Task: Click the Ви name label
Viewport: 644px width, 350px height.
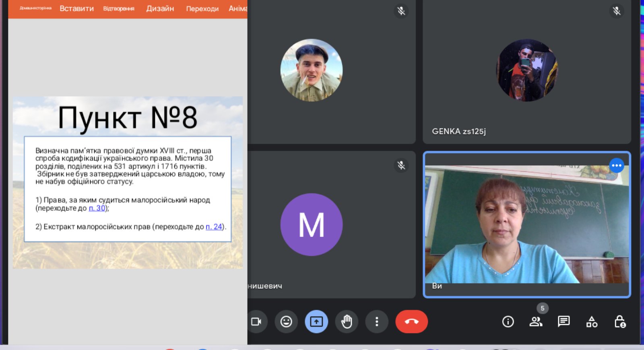Action: (x=437, y=286)
